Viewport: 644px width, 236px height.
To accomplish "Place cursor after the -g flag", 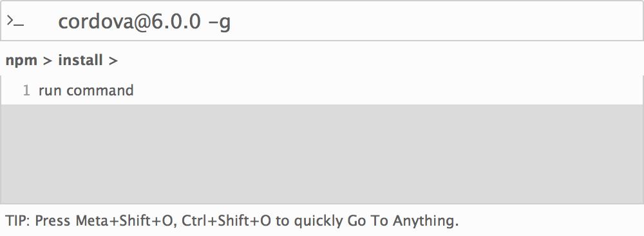I will [231, 22].
